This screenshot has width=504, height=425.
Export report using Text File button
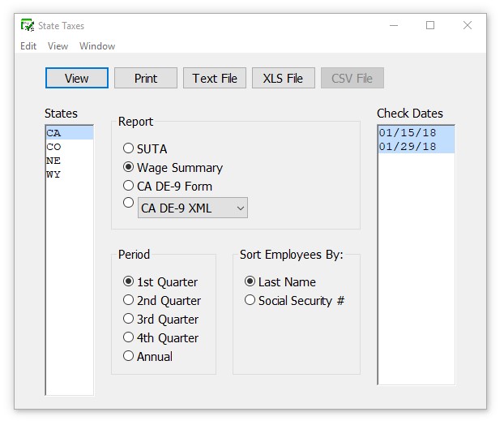pyautogui.click(x=215, y=78)
